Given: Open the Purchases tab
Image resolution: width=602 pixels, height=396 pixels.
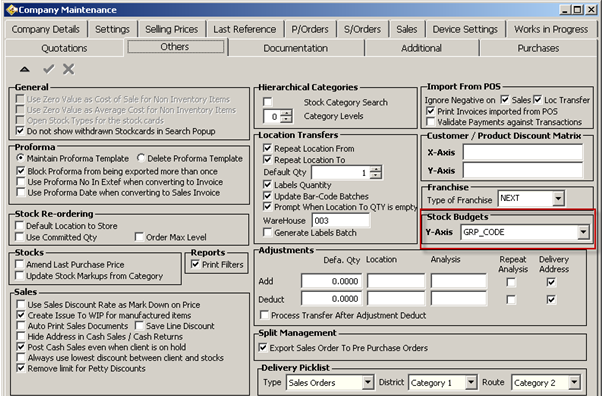Looking at the screenshot, I should [x=538, y=48].
